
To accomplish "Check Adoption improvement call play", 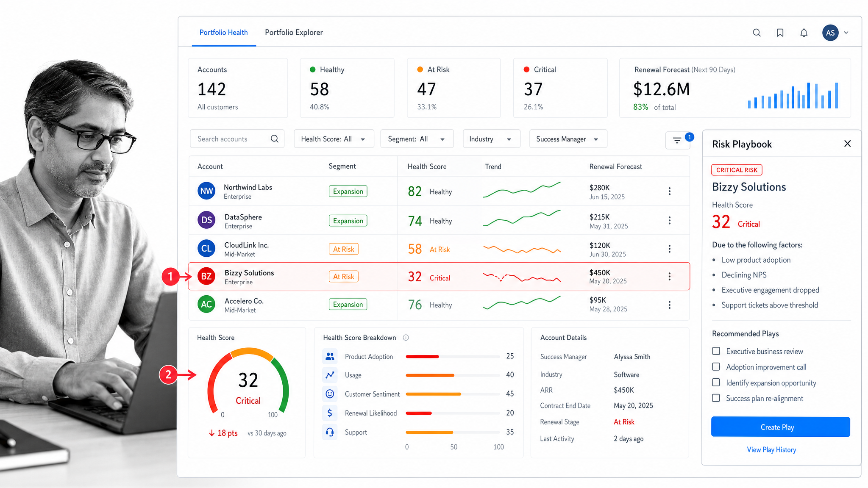I will click(x=716, y=367).
